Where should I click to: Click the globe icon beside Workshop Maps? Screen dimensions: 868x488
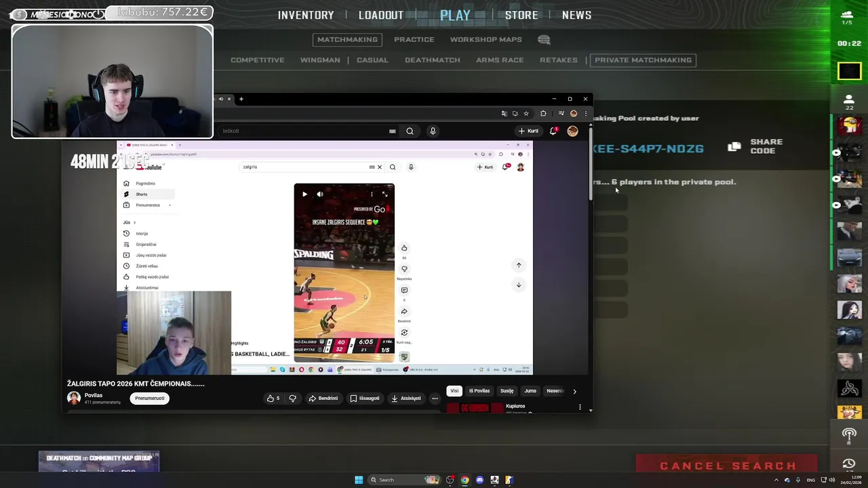[544, 39]
